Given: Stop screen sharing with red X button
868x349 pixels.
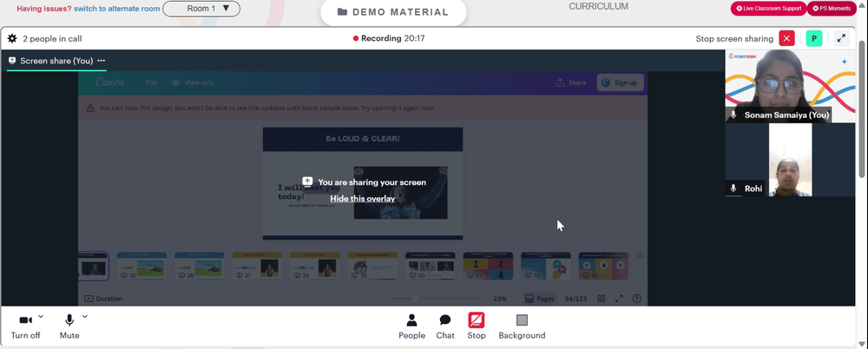Looking at the screenshot, I should point(786,38).
